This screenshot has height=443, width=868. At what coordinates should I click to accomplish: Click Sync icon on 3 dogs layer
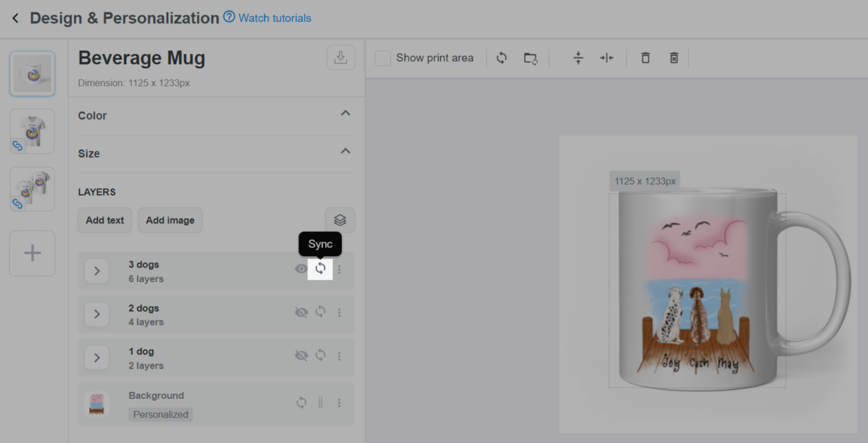[320, 268]
